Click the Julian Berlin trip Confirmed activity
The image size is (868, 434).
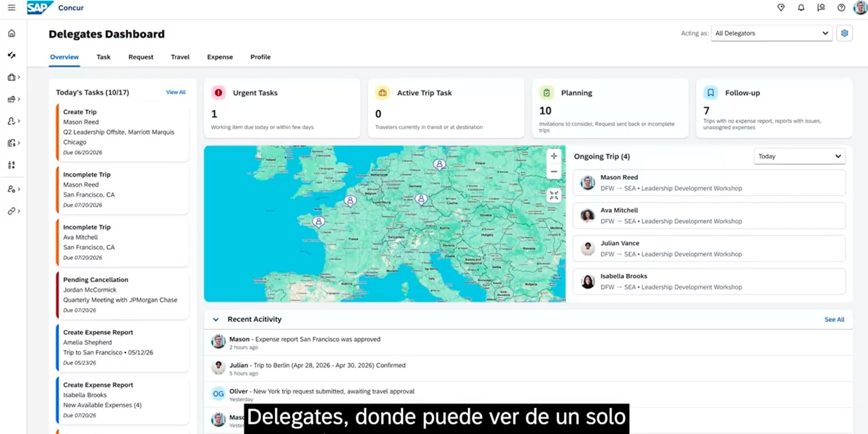[x=528, y=368]
